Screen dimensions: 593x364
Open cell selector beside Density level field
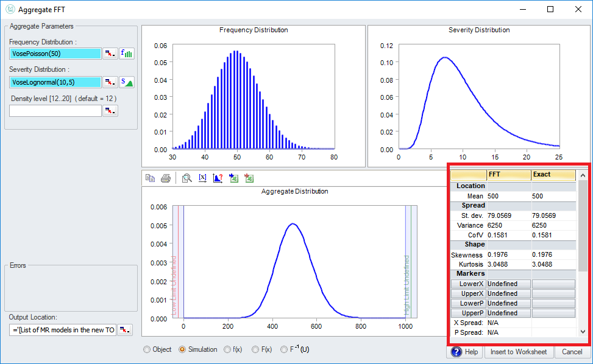click(x=110, y=110)
